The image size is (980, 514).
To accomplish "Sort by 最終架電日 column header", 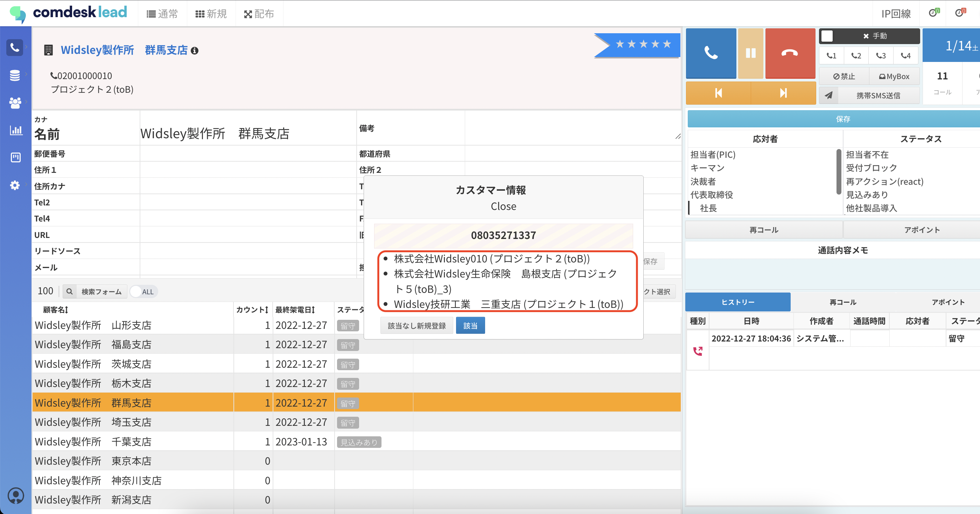I will pyautogui.click(x=295, y=310).
